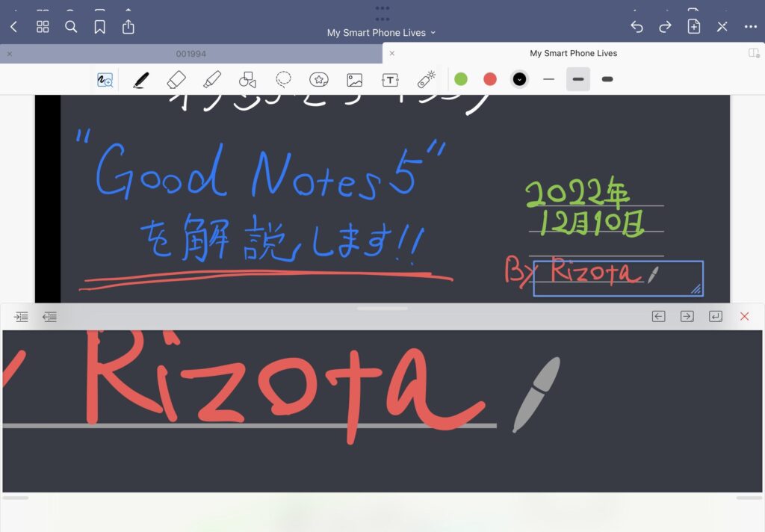Choose the thinnest stroke width
This screenshot has width=765, height=532.
pyautogui.click(x=549, y=79)
